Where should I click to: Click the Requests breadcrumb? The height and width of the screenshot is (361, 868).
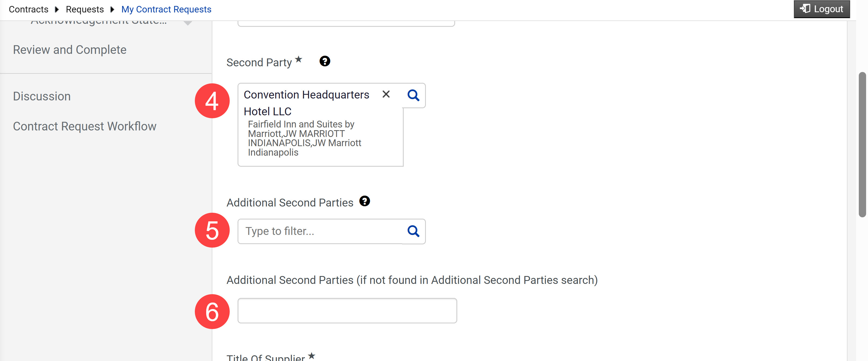point(85,9)
